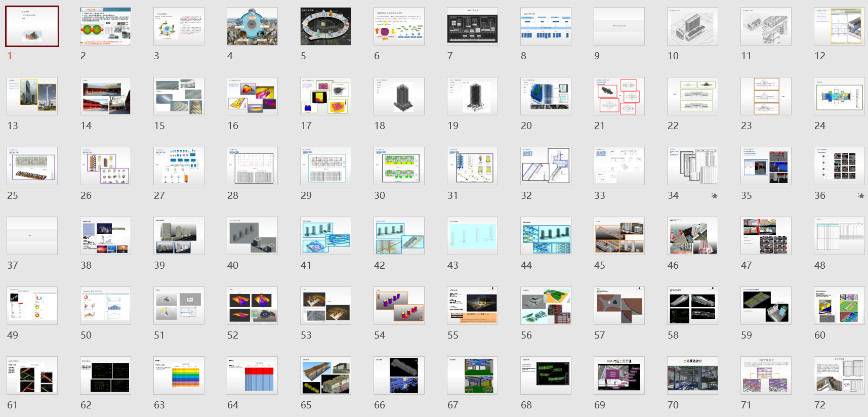
Task: Select the gray section slide 37
Action: 32,236
